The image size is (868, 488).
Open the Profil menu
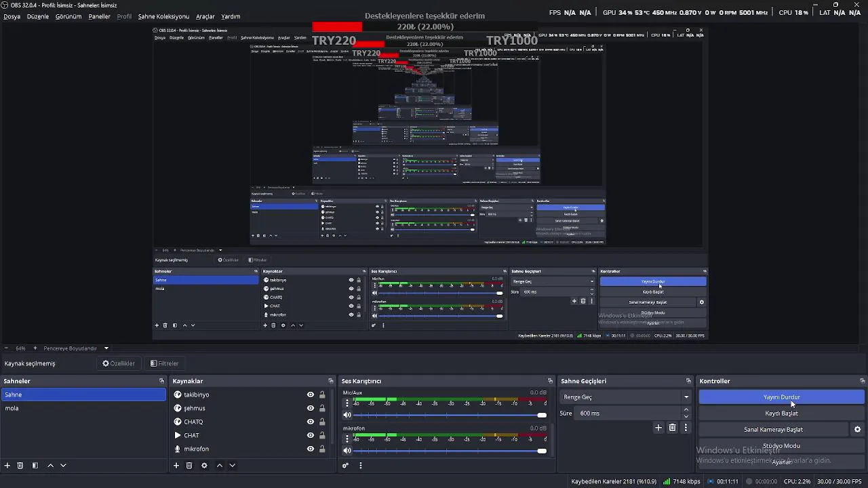[124, 16]
